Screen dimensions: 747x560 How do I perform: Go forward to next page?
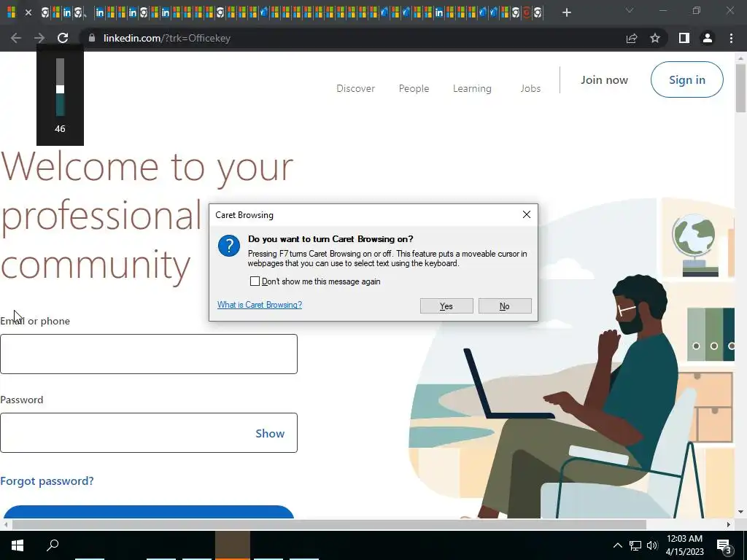click(x=39, y=38)
